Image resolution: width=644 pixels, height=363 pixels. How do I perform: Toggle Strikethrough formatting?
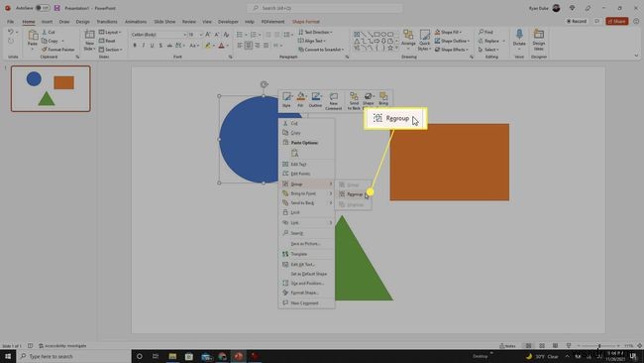point(169,46)
